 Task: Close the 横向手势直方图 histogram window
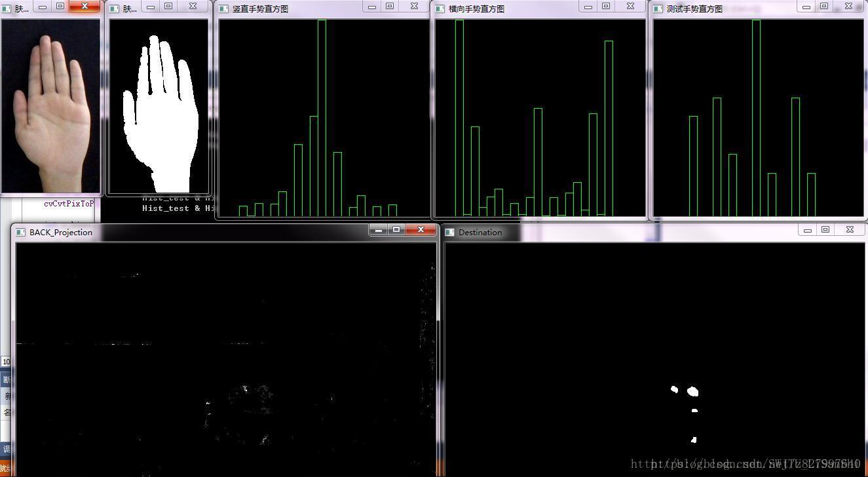pyautogui.click(x=630, y=6)
